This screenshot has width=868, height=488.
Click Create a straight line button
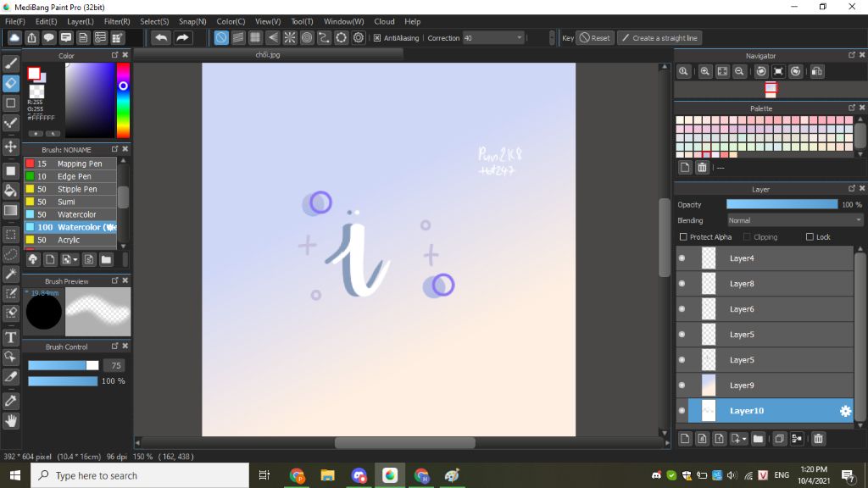pyautogui.click(x=659, y=37)
